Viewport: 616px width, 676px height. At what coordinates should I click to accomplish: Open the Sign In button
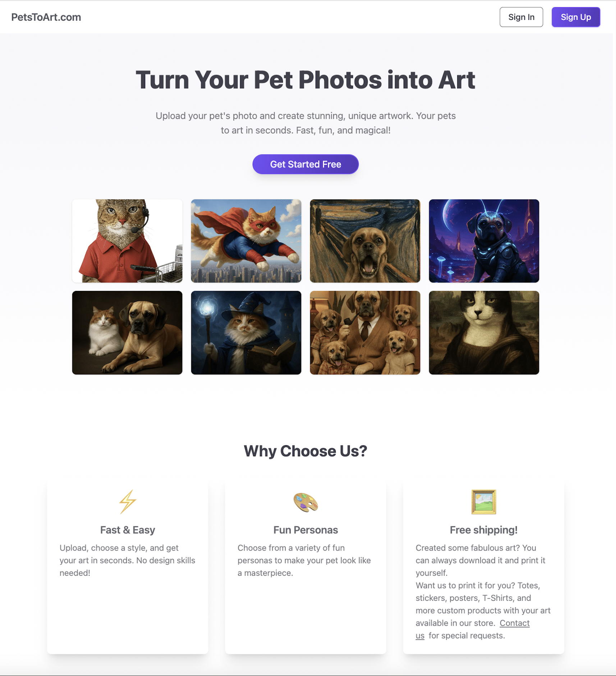521,17
